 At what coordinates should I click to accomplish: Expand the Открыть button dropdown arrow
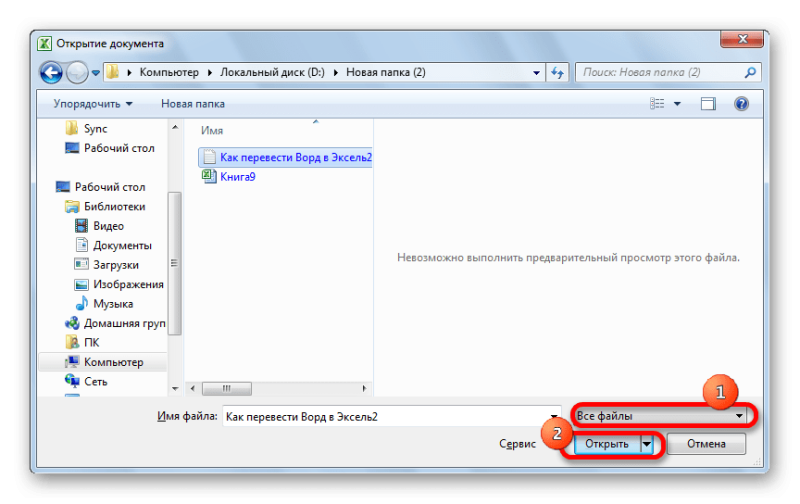[x=646, y=444]
